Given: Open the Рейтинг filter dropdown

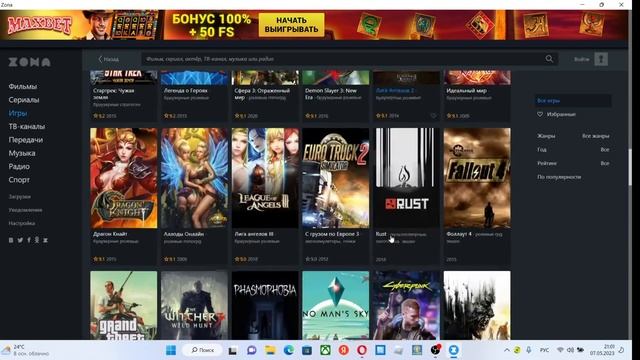Looking at the screenshot, I should (573, 163).
